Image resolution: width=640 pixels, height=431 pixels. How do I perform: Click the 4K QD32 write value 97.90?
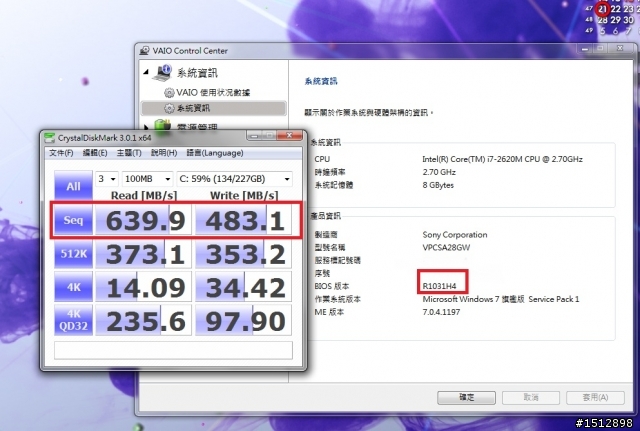pyautogui.click(x=244, y=320)
